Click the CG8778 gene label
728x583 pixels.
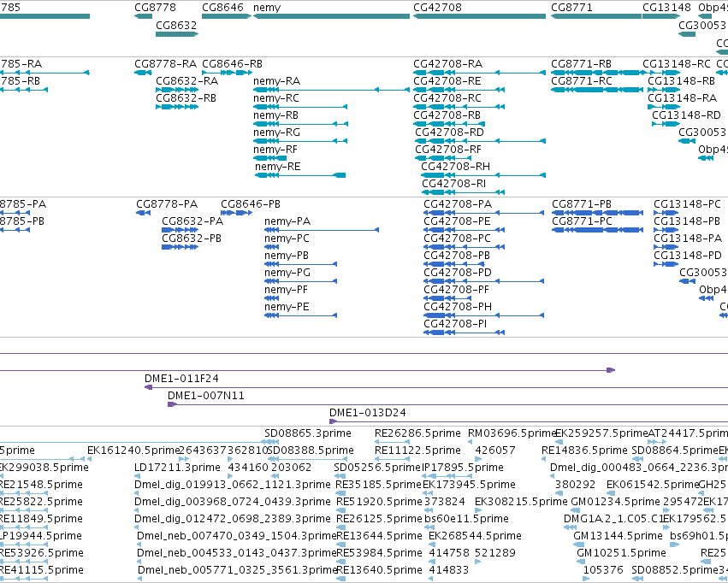point(155,8)
